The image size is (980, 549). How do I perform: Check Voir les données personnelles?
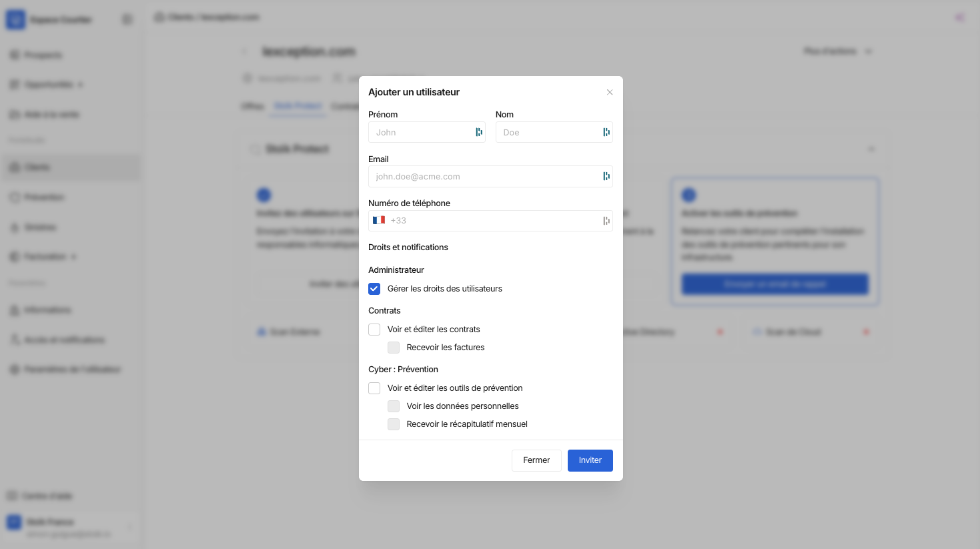tap(394, 406)
